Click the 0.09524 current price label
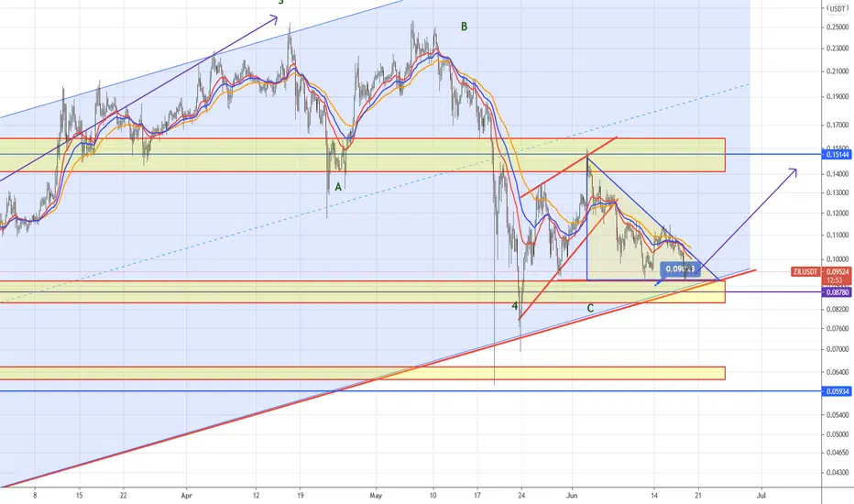Screen dimensions: 854x504 pos(838,271)
